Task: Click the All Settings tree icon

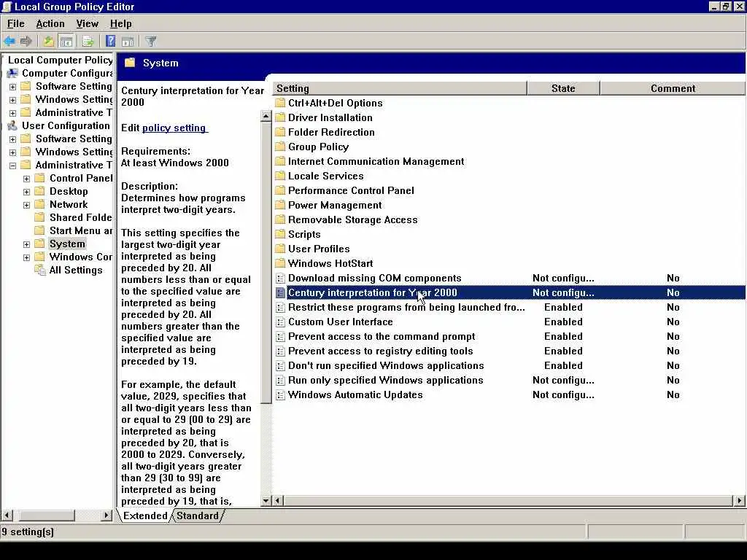Action: click(x=40, y=270)
